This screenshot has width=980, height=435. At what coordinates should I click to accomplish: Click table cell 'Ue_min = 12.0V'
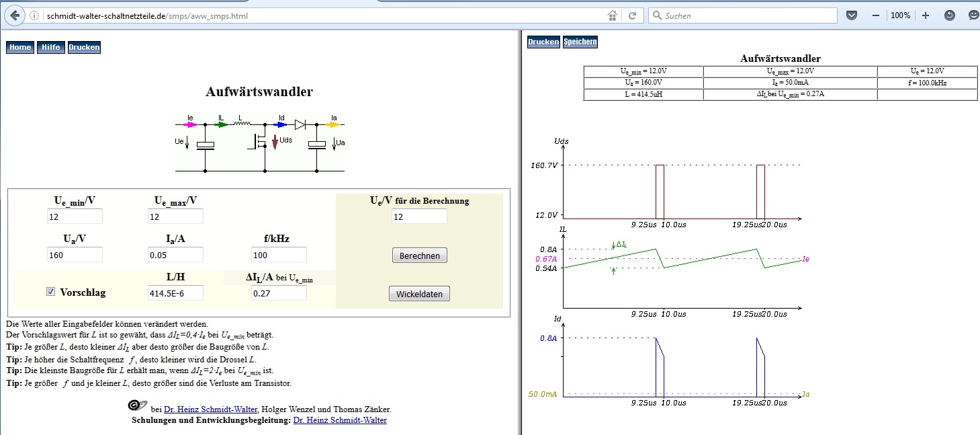point(643,71)
